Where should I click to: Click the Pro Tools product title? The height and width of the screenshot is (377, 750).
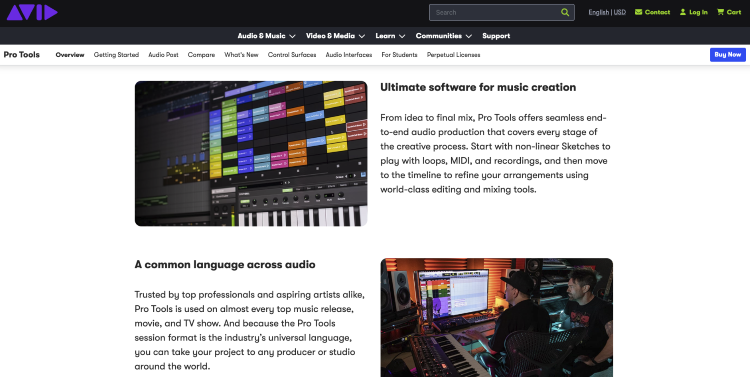[x=22, y=55]
